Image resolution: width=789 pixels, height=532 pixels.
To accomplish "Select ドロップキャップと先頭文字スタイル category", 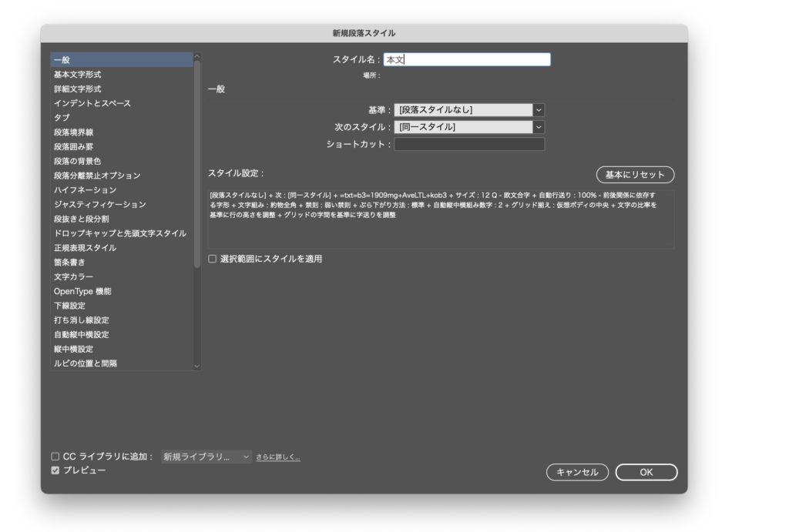I will pyautogui.click(x=119, y=233).
